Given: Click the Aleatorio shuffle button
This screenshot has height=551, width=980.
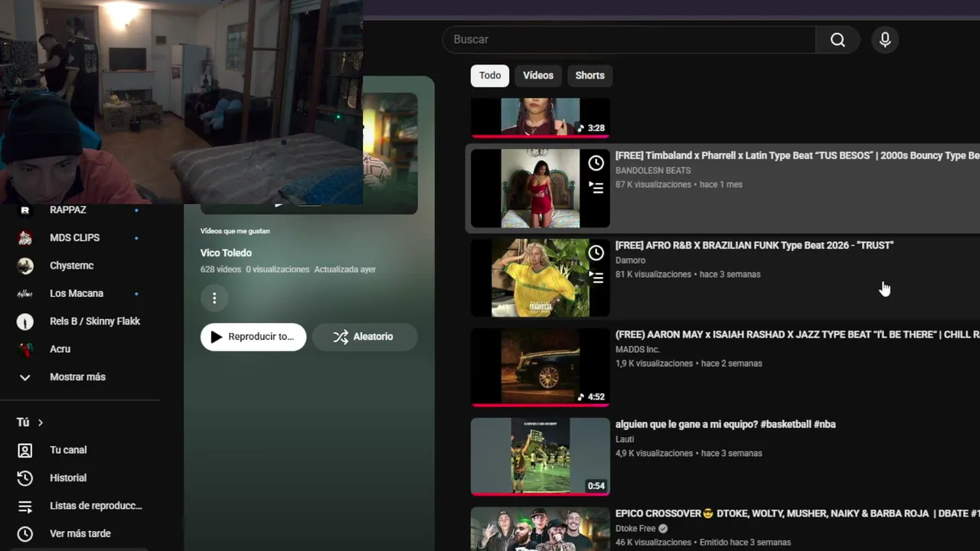Looking at the screenshot, I should tap(364, 337).
